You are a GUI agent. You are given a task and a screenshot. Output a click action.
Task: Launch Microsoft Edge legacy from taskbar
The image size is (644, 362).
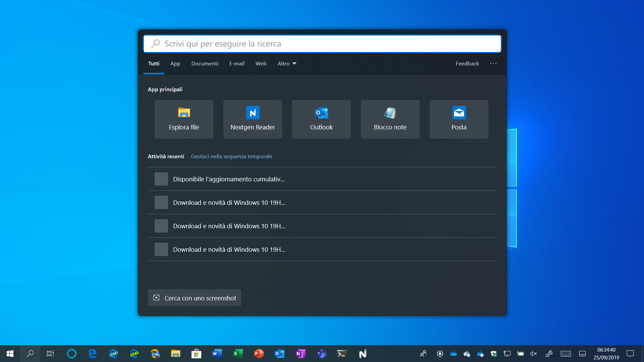pyautogui.click(x=92, y=354)
